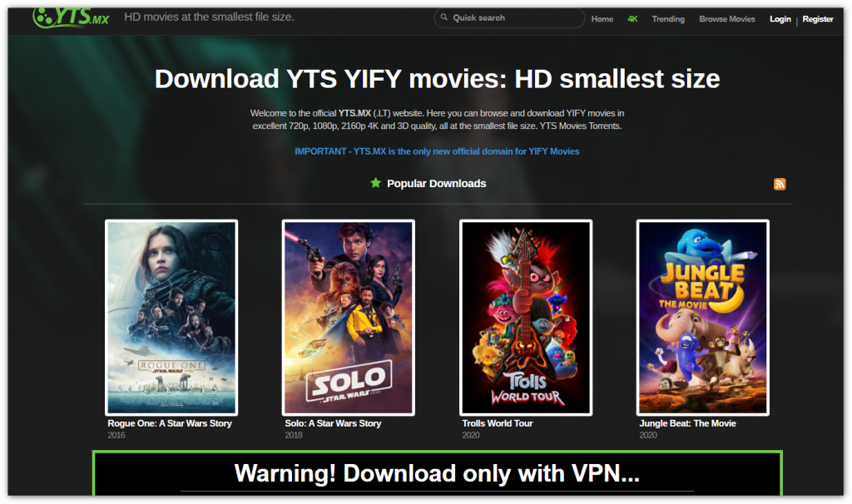Click the Register link
852x504 pixels.
pyautogui.click(x=817, y=18)
